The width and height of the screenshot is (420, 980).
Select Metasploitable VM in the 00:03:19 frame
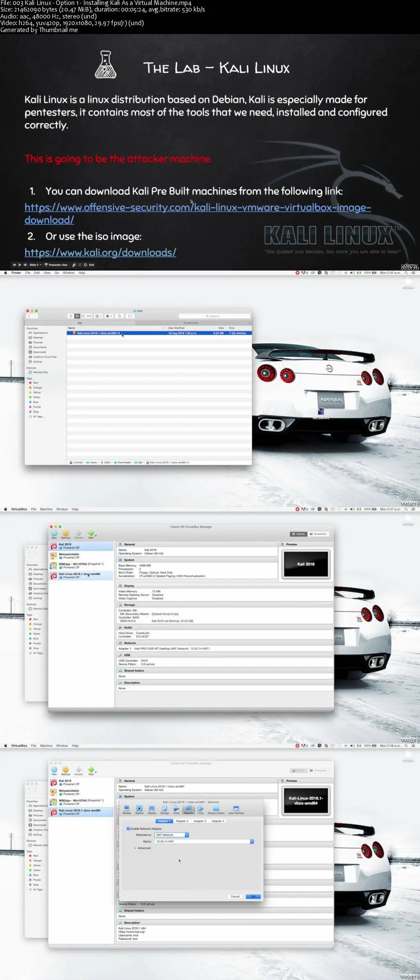81,556
